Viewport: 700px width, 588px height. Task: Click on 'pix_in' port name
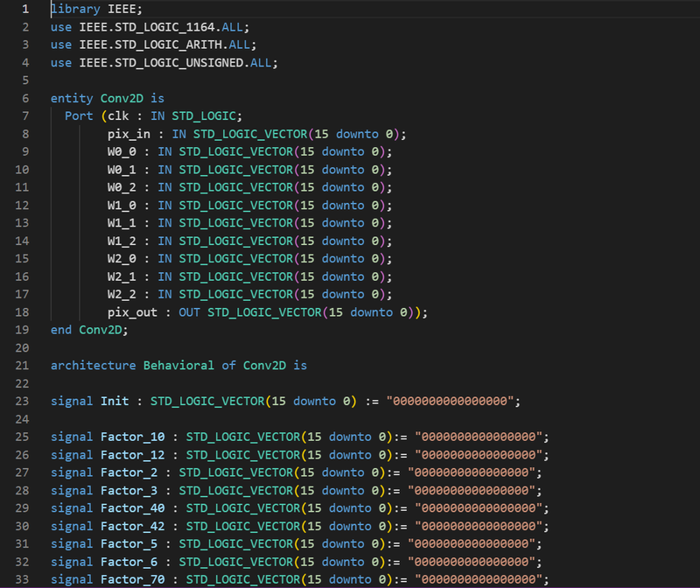pyautogui.click(x=129, y=134)
